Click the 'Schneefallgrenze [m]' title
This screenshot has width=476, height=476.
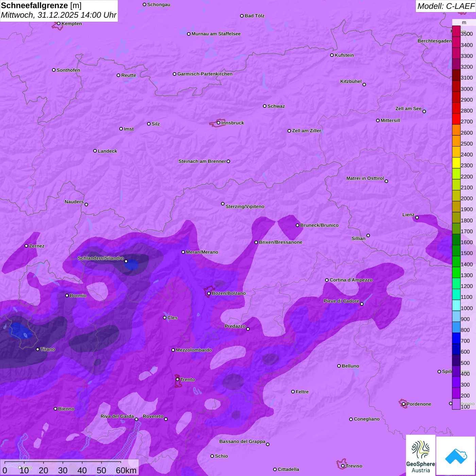tap(41, 5)
